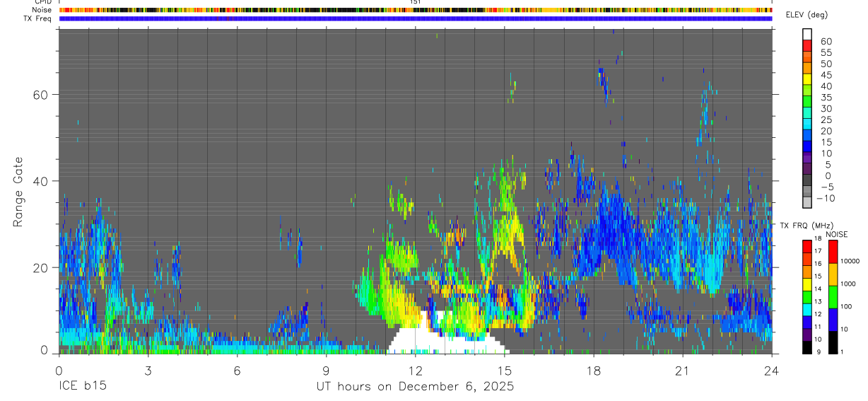Click the multicolored Noise strip above plot
Image resolution: width=868 pixels, height=401 pixels.
coord(416,10)
